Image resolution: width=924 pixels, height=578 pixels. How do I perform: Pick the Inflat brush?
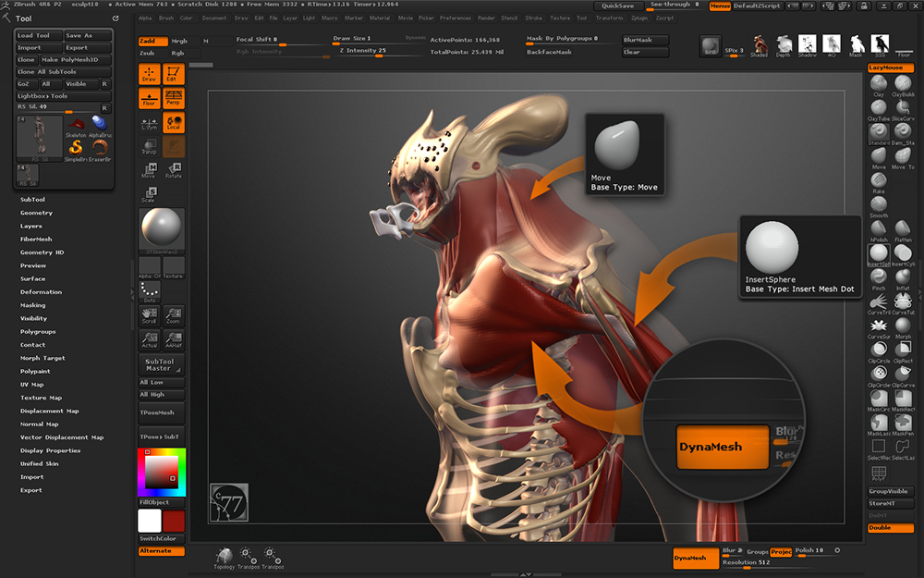pos(903,279)
